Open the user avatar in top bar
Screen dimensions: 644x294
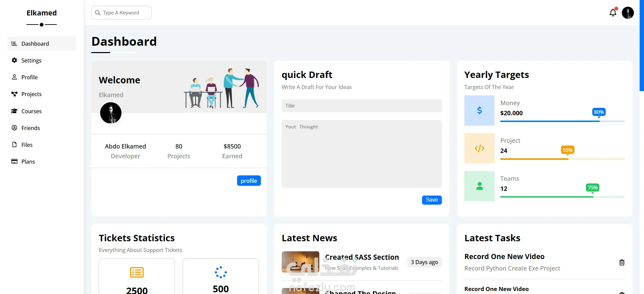628,13
